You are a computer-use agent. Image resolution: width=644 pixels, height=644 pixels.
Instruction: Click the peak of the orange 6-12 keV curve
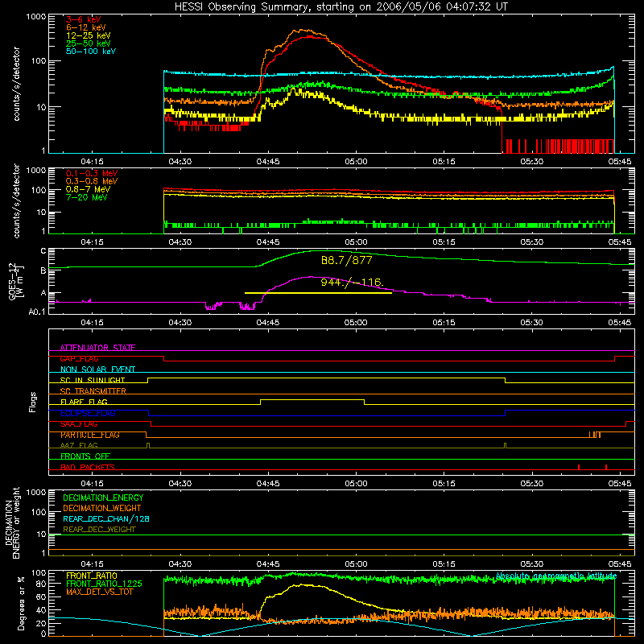click(303, 30)
